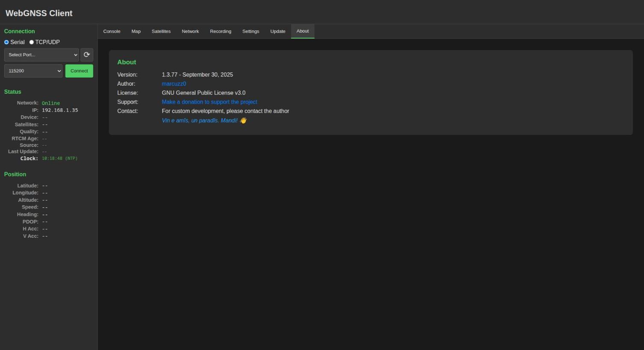Screen dimensions: 644x350
Task: Click the GNU General Public License v3.0 text
Action: (x=204, y=93)
